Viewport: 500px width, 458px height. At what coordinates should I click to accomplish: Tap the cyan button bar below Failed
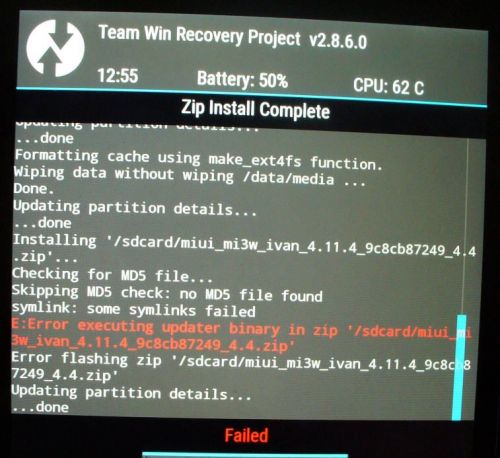(245, 455)
